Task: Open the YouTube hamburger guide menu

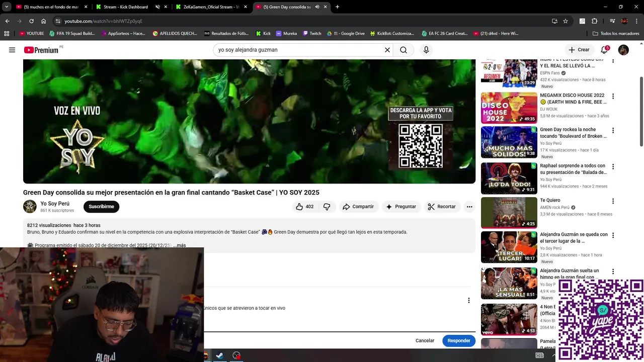Action: 12,50
